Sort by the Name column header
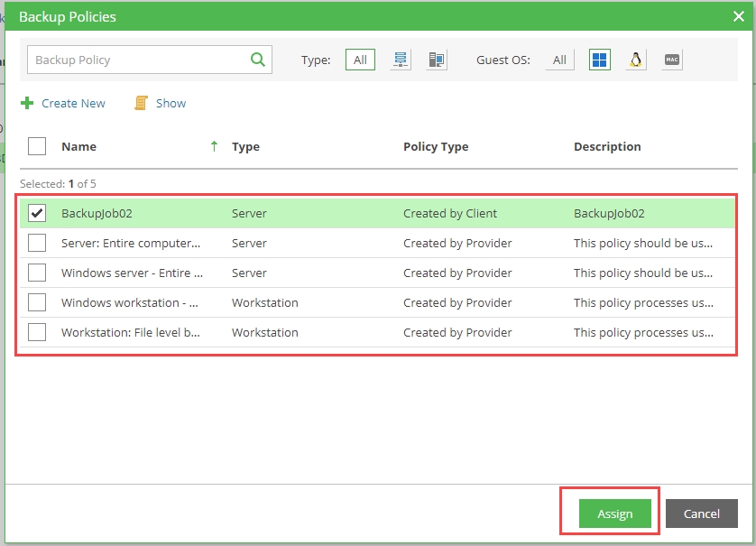This screenshot has width=756, height=546. (x=78, y=146)
